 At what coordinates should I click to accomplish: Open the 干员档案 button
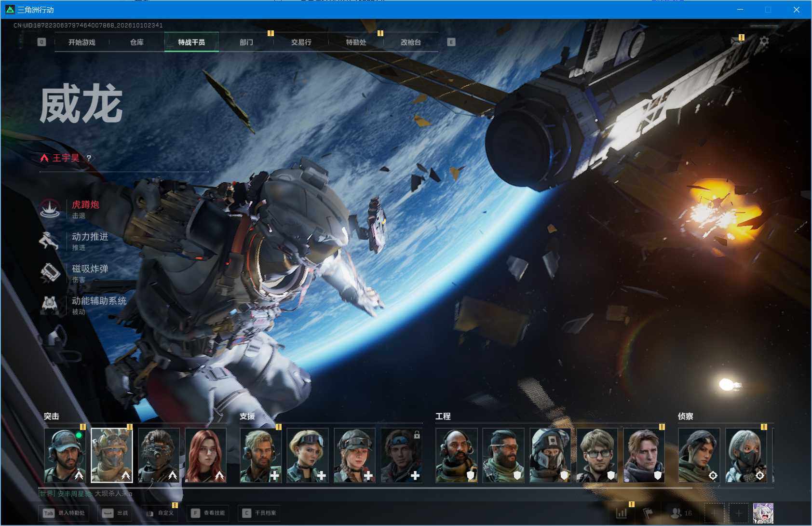pos(259,513)
